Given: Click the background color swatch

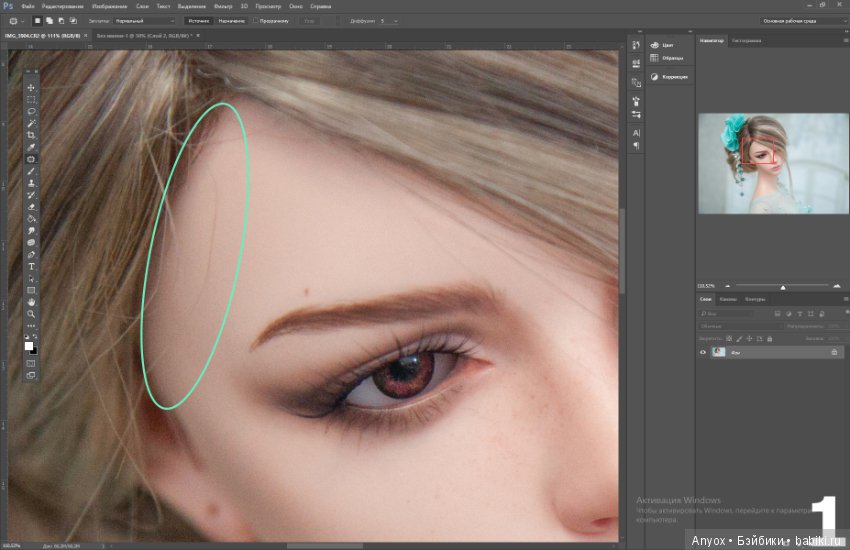Looking at the screenshot, I should [x=34, y=351].
